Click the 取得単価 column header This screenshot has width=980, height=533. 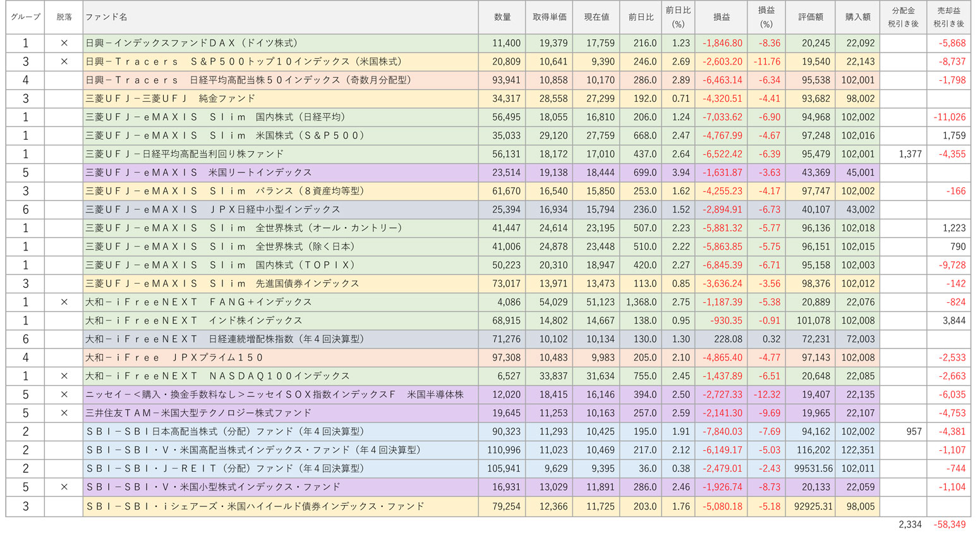549,17
